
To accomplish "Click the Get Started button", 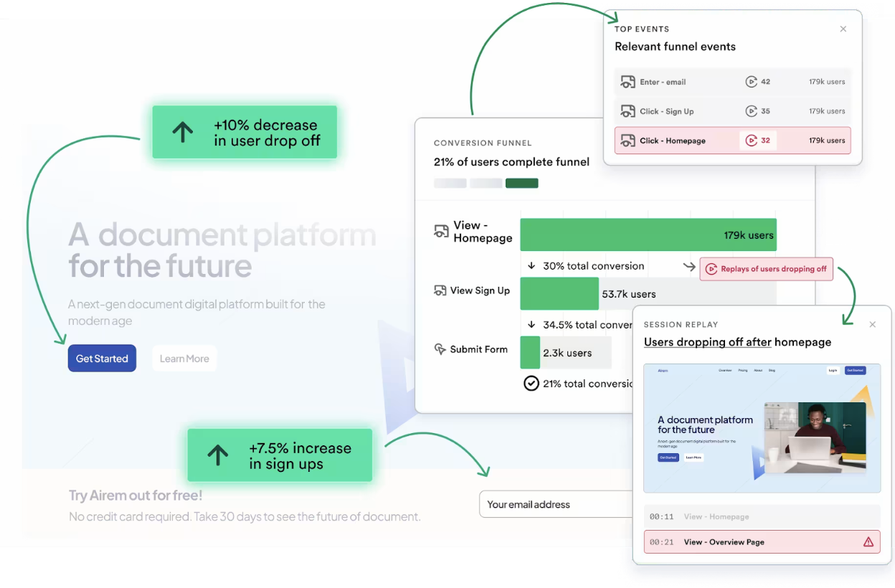I will tap(102, 359).
